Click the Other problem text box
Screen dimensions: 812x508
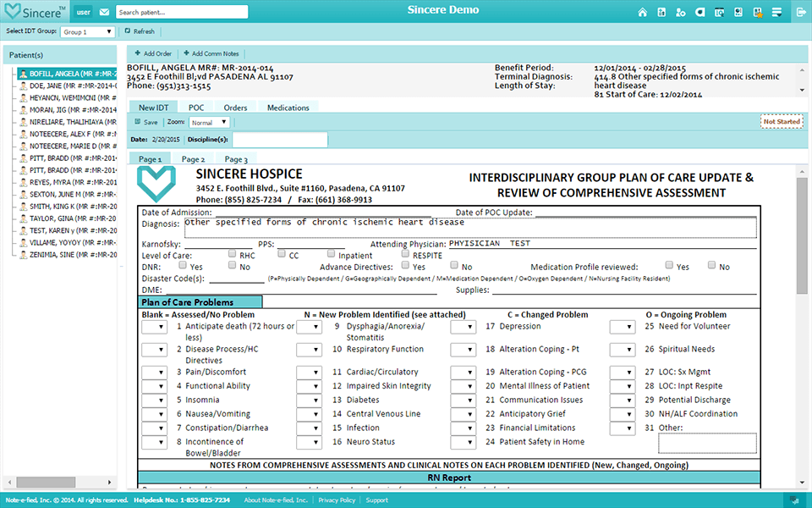[x=707, y=444]
